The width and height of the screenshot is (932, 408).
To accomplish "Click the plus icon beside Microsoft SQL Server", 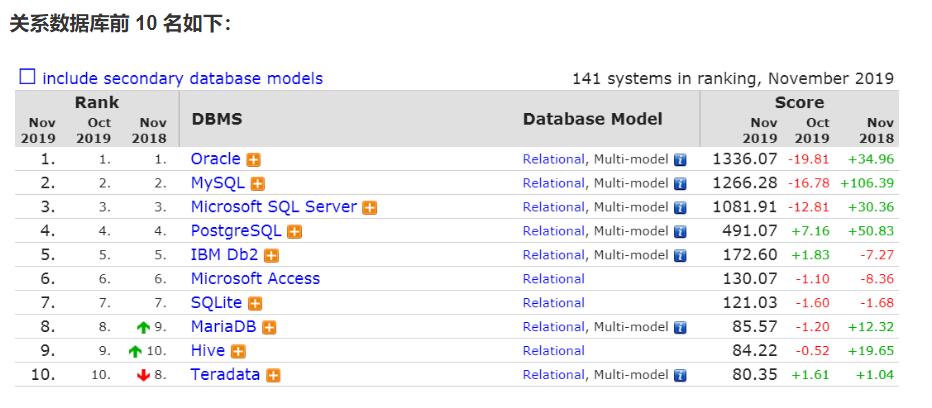I will pos(370,208).
